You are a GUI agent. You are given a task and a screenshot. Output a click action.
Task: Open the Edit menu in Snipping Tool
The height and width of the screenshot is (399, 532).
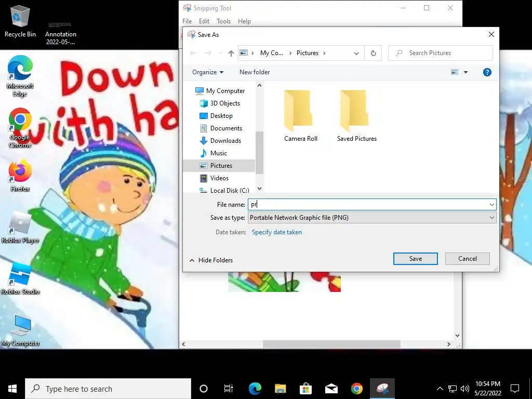204,21
